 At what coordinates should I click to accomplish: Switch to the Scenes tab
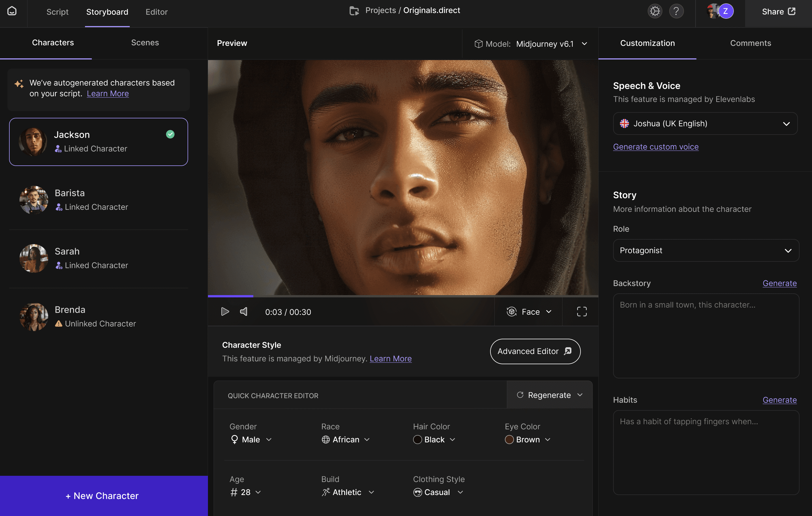(x=145, y=43)
